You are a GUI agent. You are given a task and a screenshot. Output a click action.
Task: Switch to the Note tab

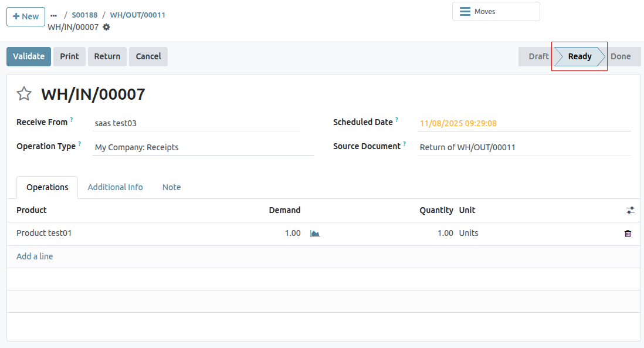coord(171,187)
